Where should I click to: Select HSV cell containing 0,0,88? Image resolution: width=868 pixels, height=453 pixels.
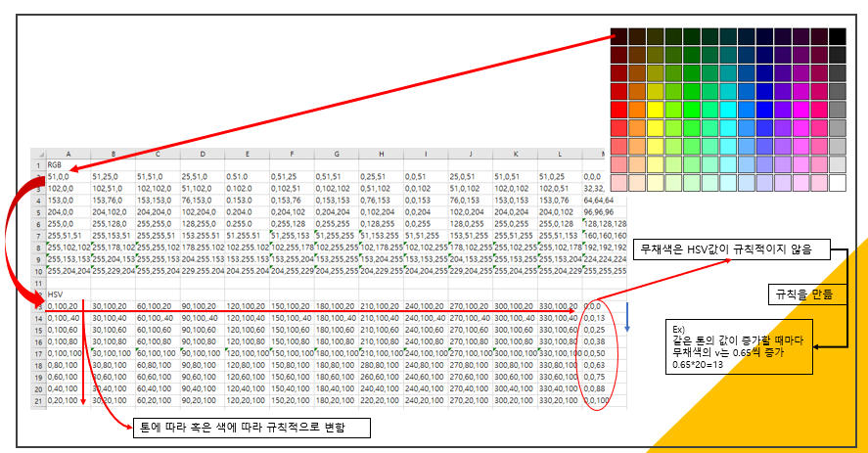click(x=605, y=388)
